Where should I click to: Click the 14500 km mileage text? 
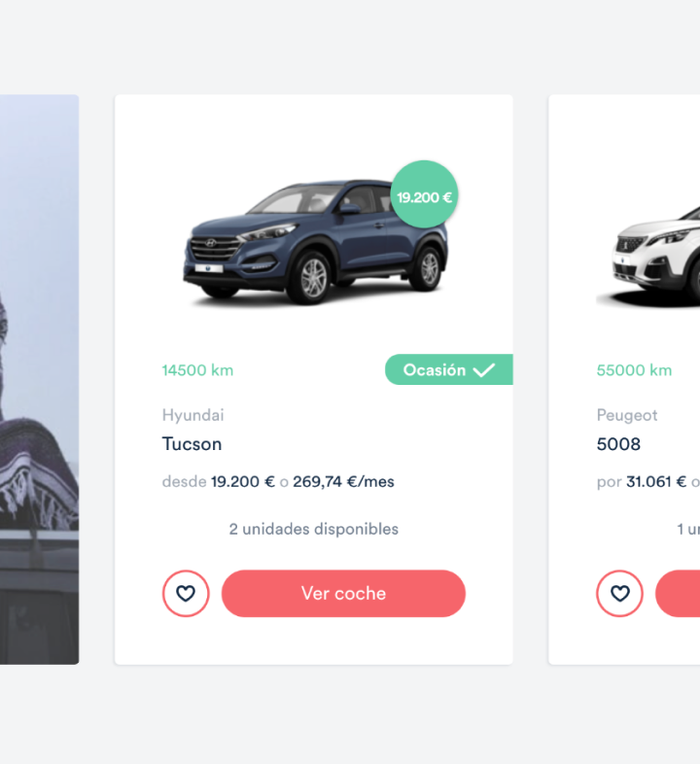tap(198, 370)
